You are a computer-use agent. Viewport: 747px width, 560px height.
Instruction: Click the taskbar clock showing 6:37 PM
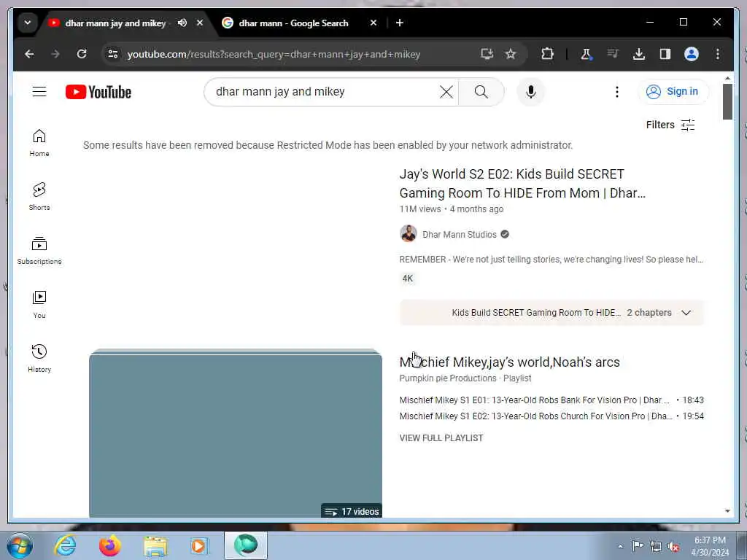[709, 546]
